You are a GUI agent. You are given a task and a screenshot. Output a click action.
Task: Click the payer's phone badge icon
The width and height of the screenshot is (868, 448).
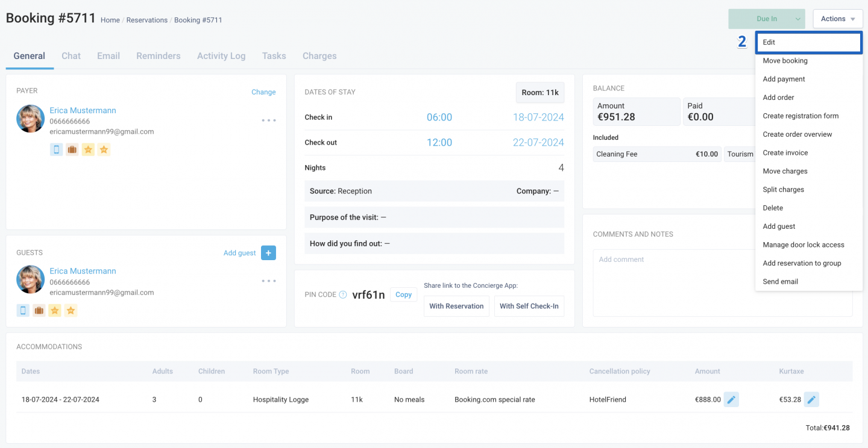pos(57,149)
